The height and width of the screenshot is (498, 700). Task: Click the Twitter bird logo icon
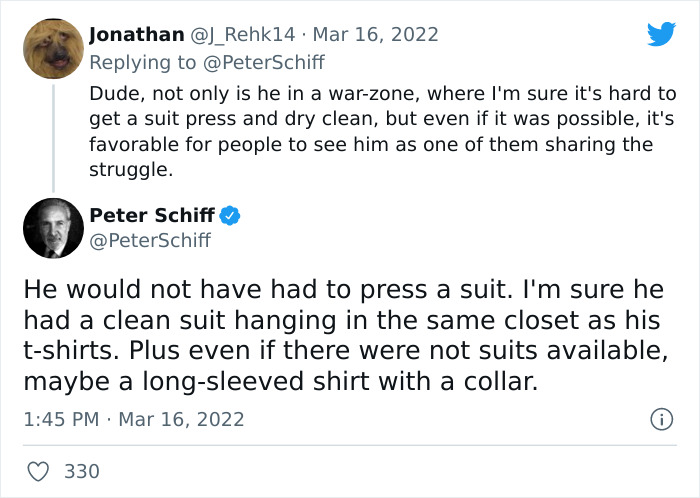pyautogui.click(x=661, y=34)
